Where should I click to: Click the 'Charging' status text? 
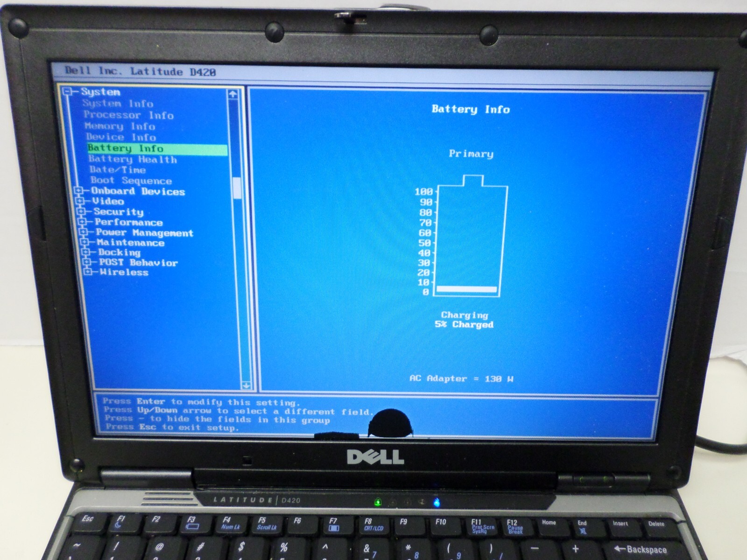[465, 315]
